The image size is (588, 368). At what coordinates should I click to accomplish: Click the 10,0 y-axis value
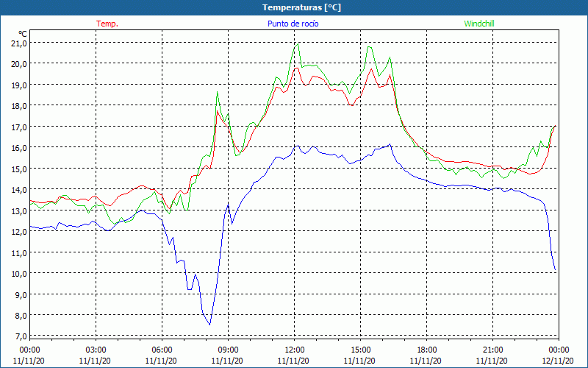coord(19,273)
